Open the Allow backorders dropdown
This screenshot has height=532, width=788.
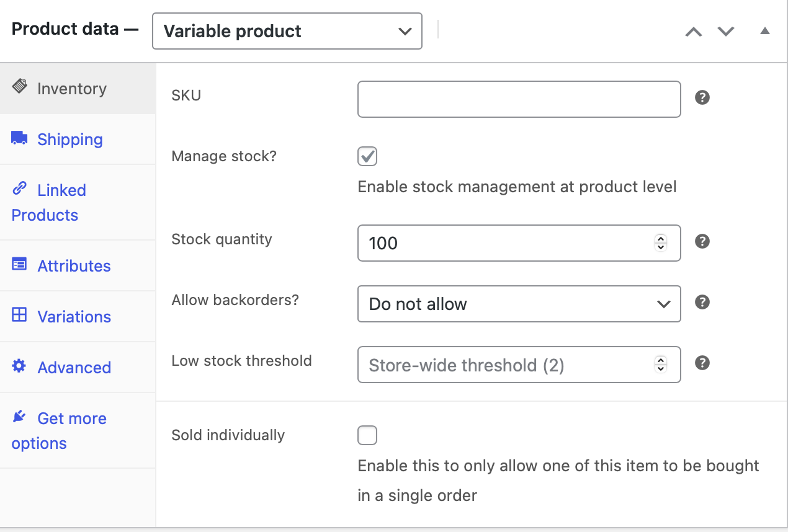pos(519,304)
